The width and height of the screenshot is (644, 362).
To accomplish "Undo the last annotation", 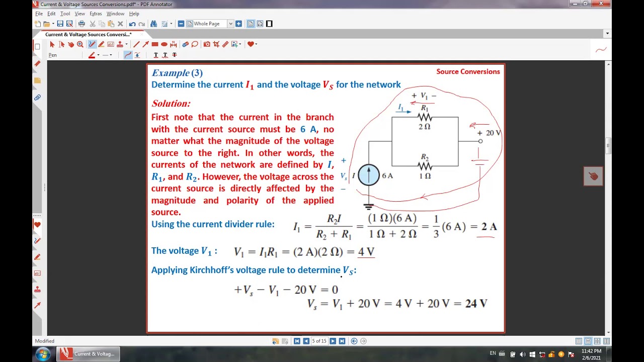I will (x=132, y=24).
